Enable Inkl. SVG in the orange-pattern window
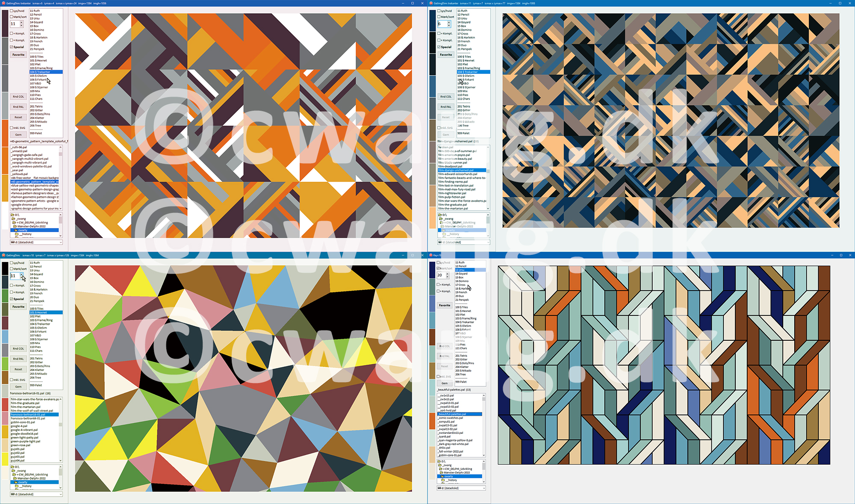 (12, 128)
